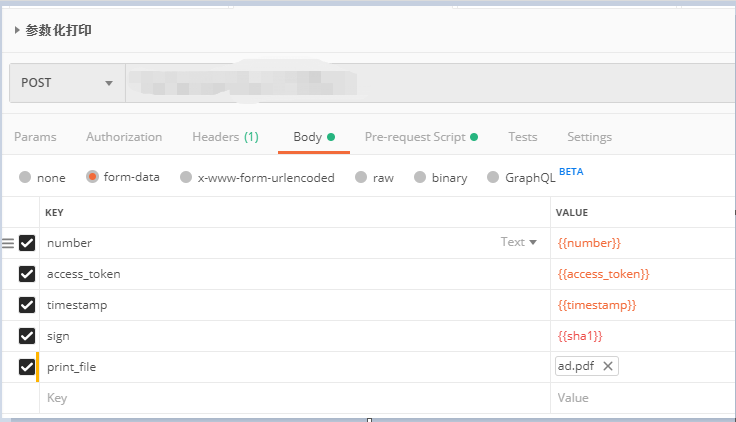Switch to the Params tab
This screenshot has width=736, height=422.
(35, 137)
